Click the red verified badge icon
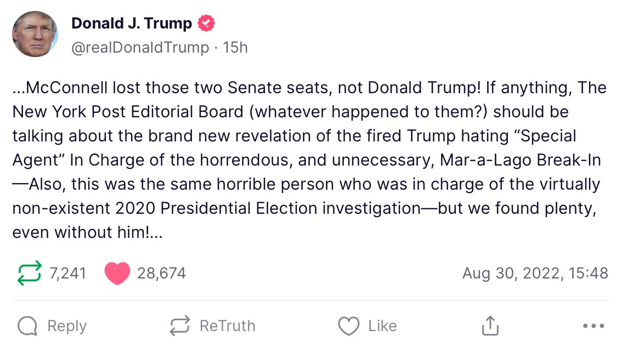 206,24
